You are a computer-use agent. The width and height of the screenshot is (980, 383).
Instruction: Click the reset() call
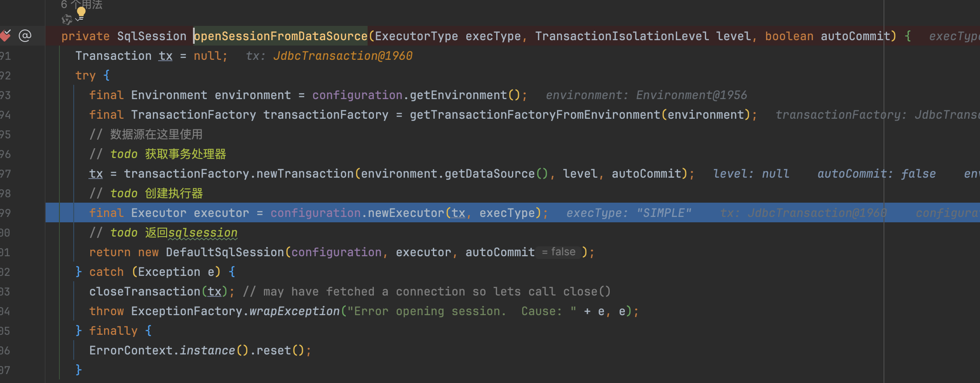281,350
